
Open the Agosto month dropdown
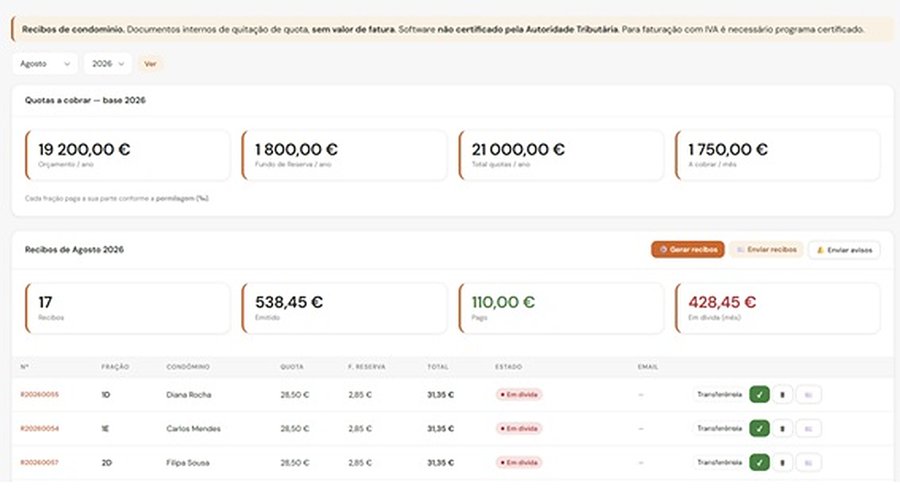45,64
